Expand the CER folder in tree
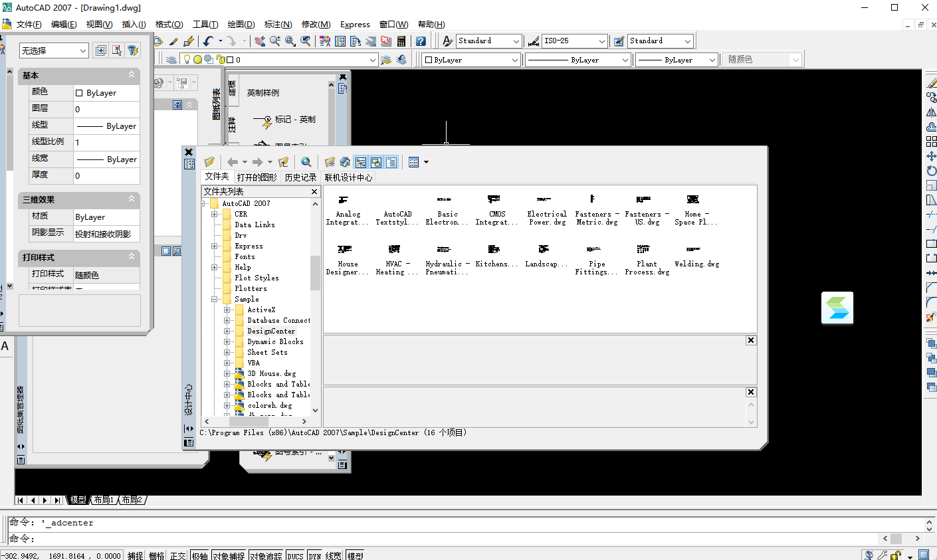 tap(214, 214)
